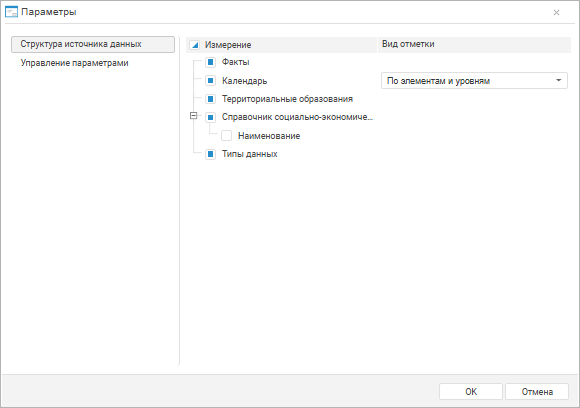The height and width of the screenshot is (408, 580).
Task: Select the Типы данных tree item
Action: (x=250, y=154)
